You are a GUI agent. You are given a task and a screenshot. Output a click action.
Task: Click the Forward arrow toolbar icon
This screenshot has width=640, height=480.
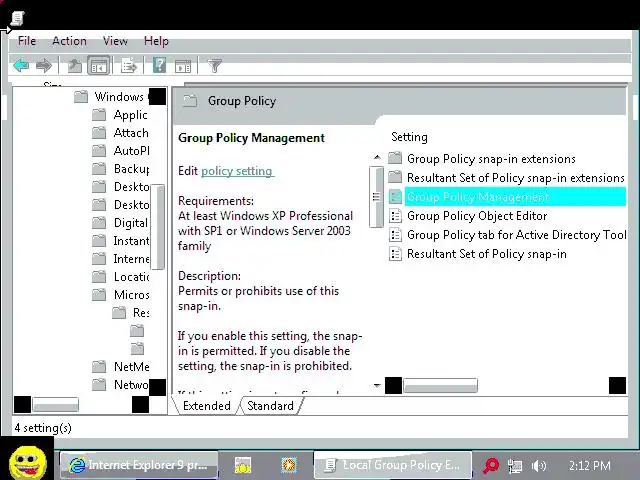pos(44,65)
